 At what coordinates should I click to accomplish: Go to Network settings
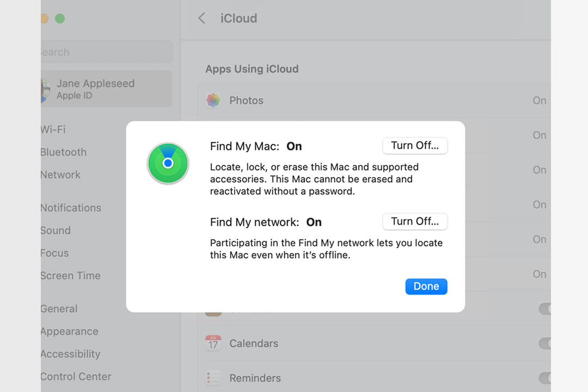(x=60, y=174)
